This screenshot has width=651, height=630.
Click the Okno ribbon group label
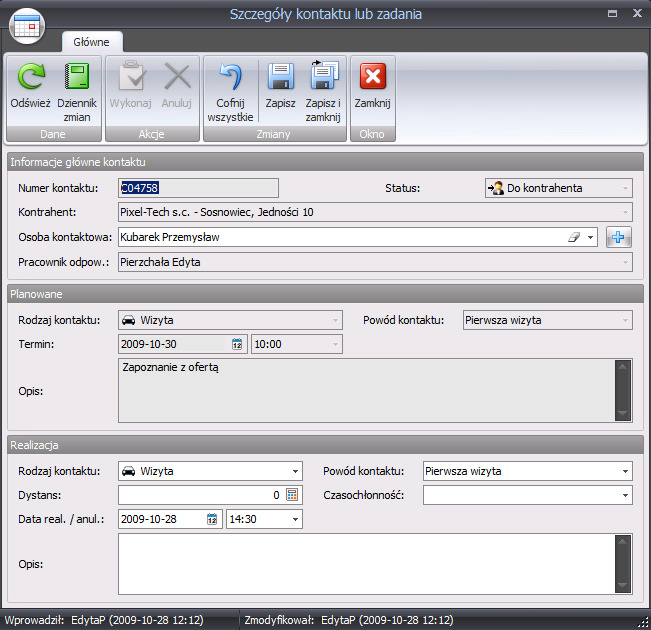click(372, 134)
